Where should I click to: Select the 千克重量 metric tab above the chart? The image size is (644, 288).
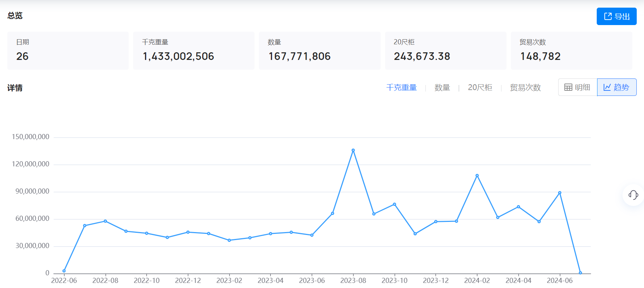click(401, 88)
